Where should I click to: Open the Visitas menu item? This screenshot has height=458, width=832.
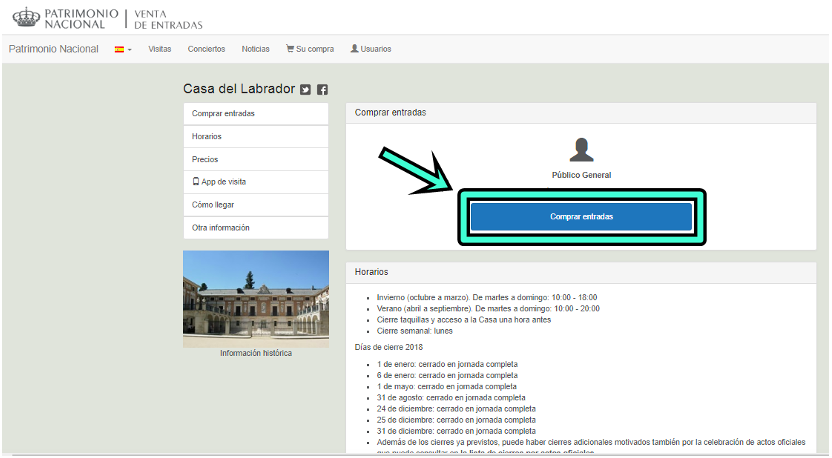pyautogui.click(x=160, y=49)
